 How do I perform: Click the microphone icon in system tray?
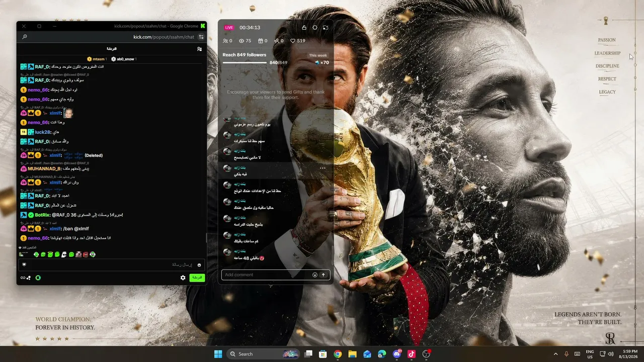click(x=567, y=354)
